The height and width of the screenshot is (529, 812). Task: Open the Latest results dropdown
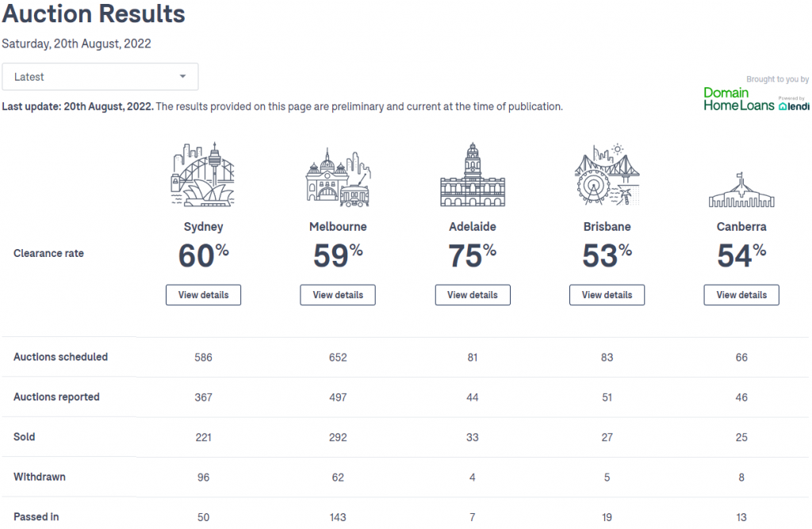pos(100,77)
